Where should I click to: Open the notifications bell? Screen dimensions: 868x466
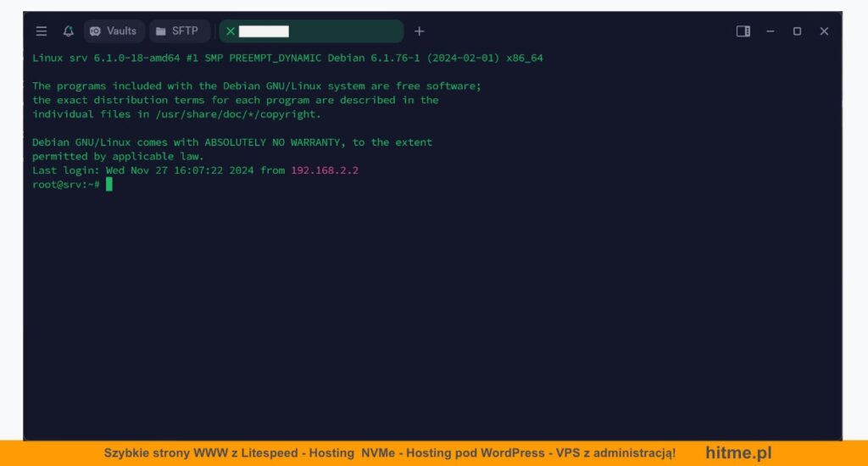pos(68,31)
